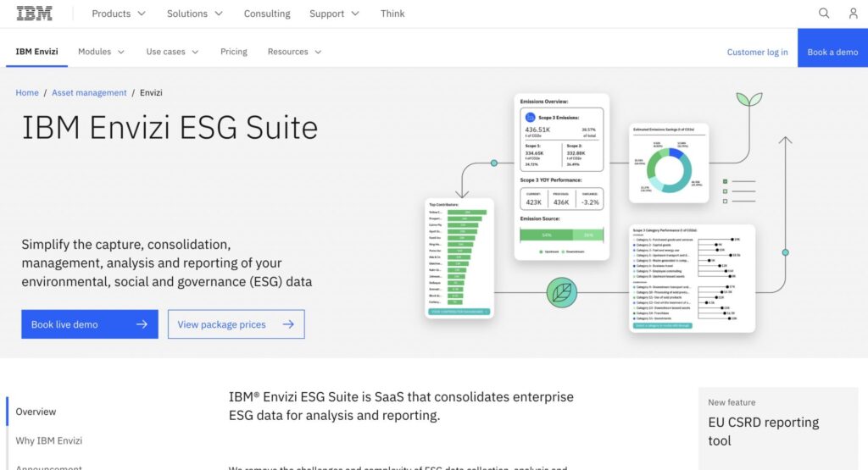868x470 pixels.
Task: Select Overview in the side navigation
Action: (x=36, y=412)
